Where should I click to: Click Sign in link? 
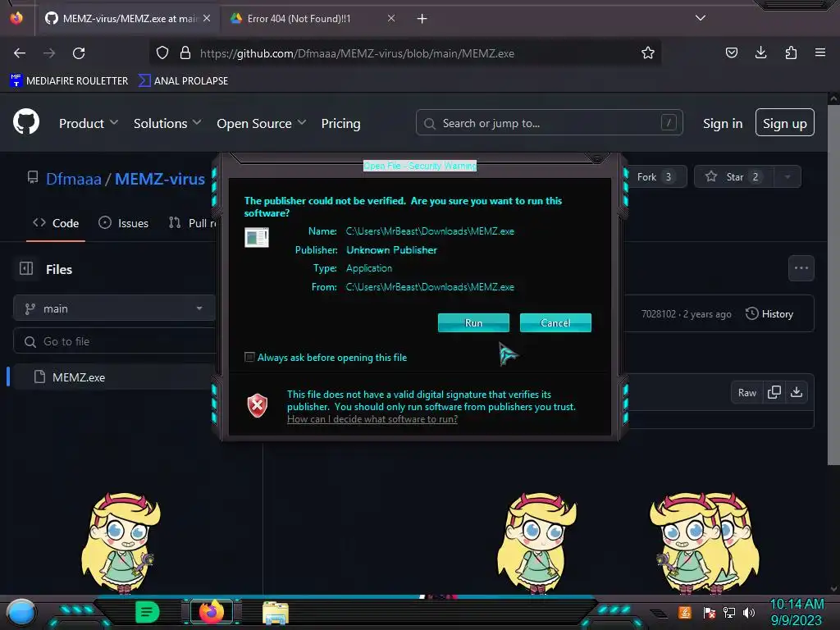click(x=722, y=123)
